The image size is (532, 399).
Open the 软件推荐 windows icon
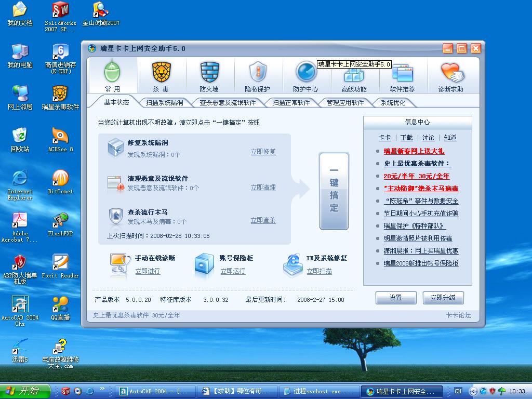point(403,73)
